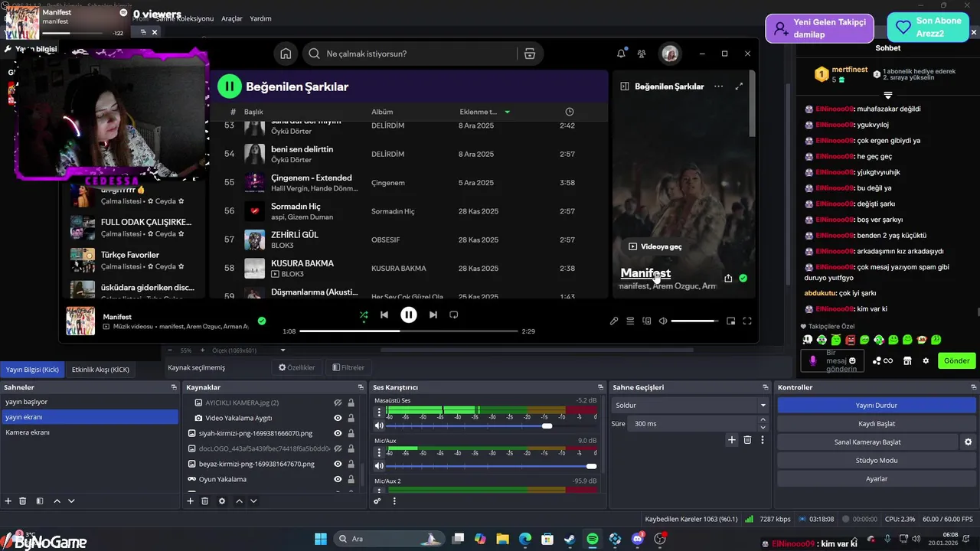Screen dimensions: 980x551
Task: Pause Beğenilen Şarkılar with green button
Action: (229, 86)
